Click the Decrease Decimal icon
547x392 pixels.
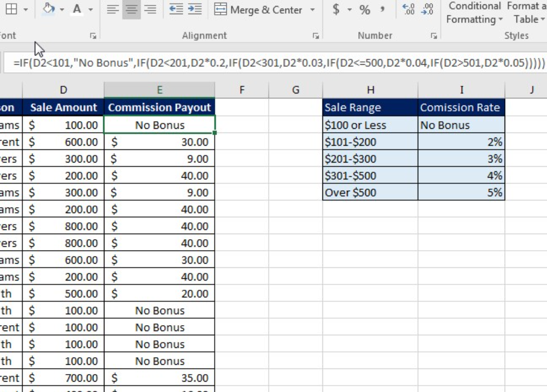pyautogui.click(x=427, y=9)
